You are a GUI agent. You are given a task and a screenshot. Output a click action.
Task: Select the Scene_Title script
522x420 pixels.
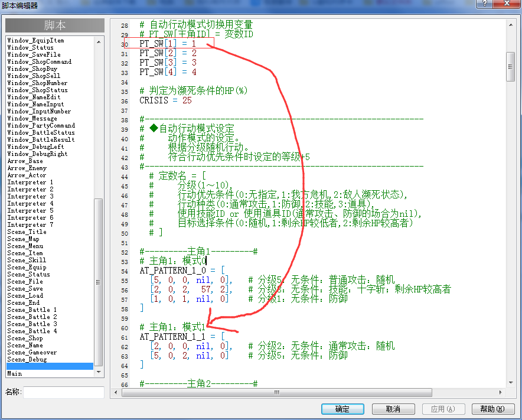tap(27, 232)
